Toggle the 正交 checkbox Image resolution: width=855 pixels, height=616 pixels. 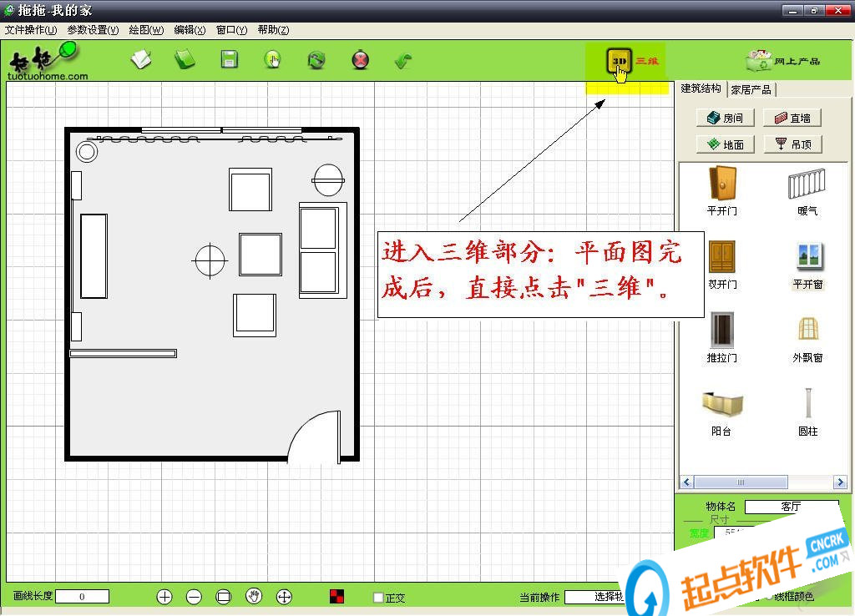pyautogui.click(x=378, y=598)
